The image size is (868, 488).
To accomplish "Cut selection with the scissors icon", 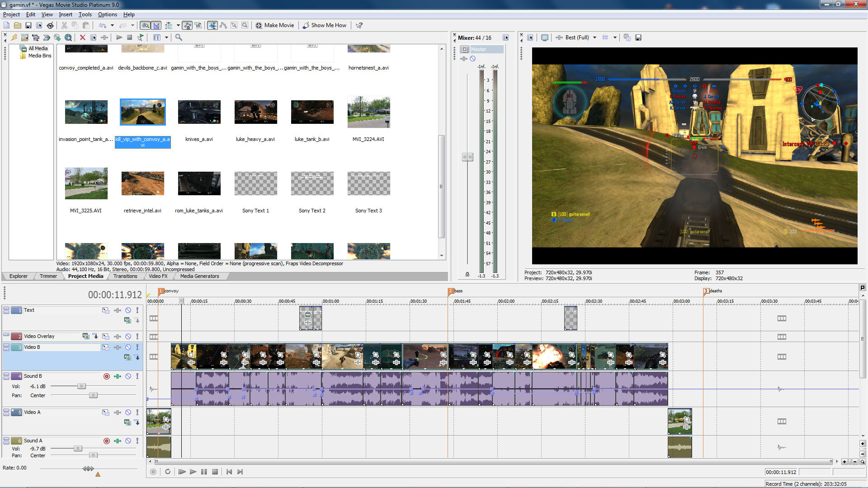I will click(64, 25).
